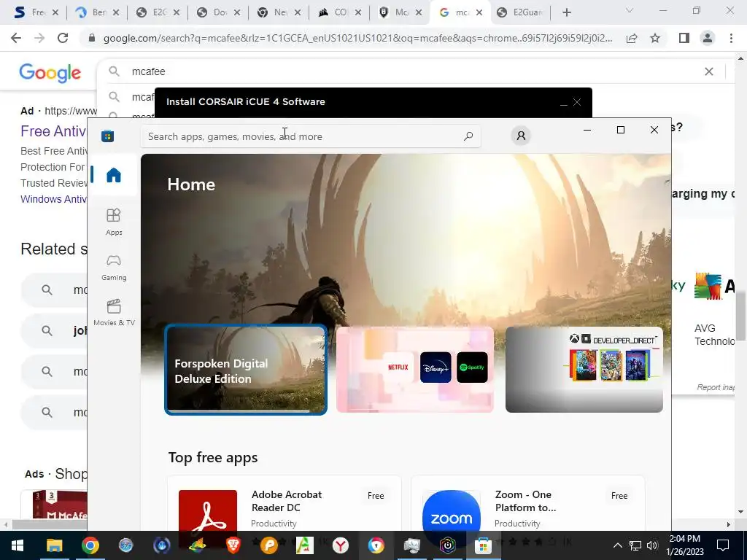Open the Home section in Microsoft Store sidebar
Screen dimensions: 747x560
(114, 175)
